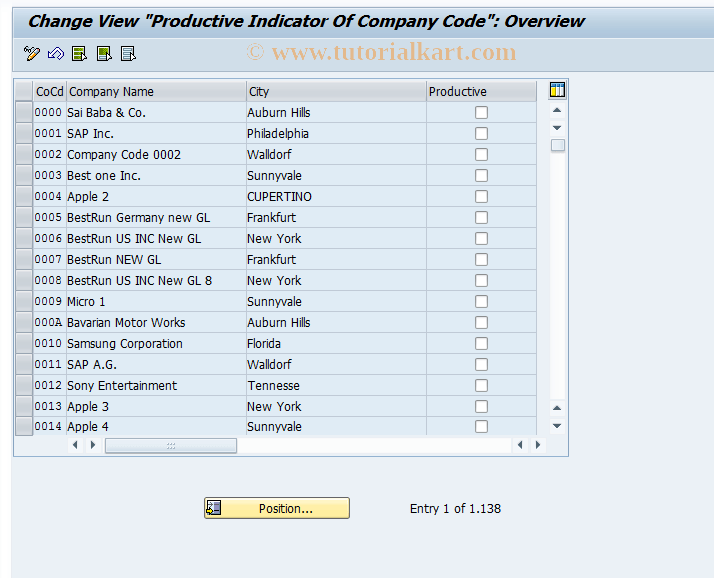Image resolution: width=714 pixels, height=578 pixels.
Task: Click far-right horizontal scroll right arrow
Action: (x=538, y=445)
